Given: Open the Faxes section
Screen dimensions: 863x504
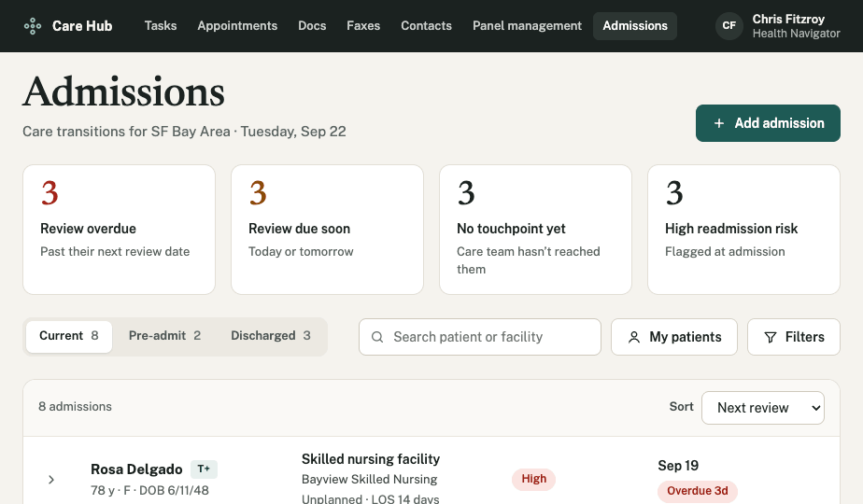Looking at the screenshot, I should coord(363,26).
